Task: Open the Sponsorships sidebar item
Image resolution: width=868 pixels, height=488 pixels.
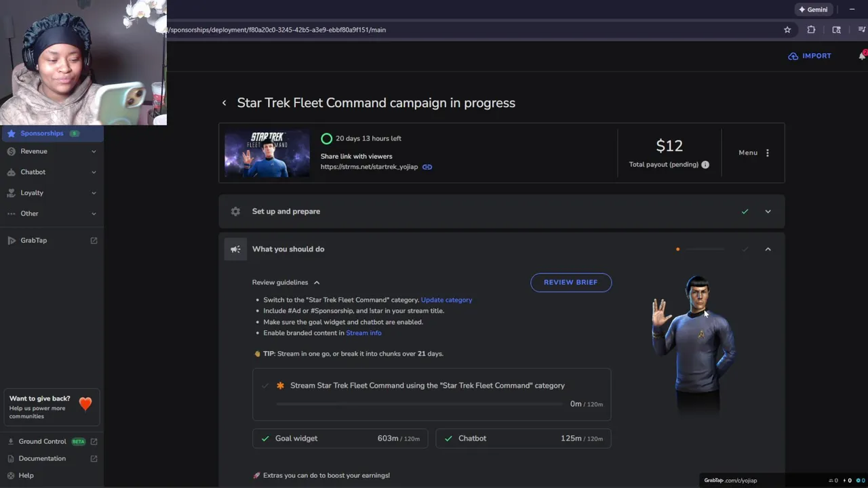Action: 42,134
